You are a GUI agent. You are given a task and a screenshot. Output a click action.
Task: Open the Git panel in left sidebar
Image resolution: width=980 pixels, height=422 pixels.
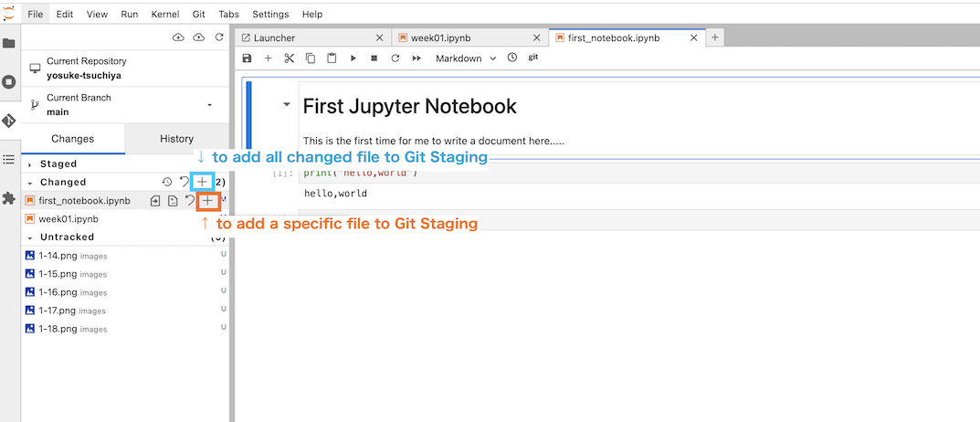coord(9,121)
